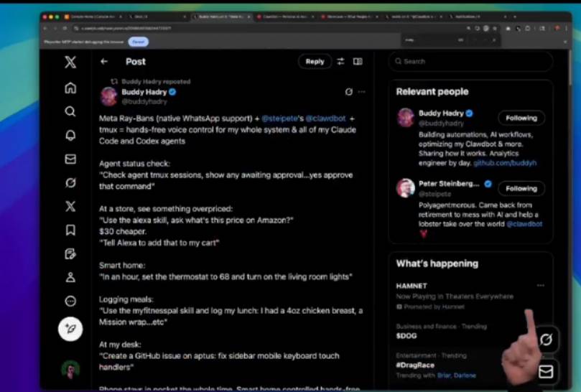
Task: Open Grok from the left sidebar
Action: click(70, 182)
